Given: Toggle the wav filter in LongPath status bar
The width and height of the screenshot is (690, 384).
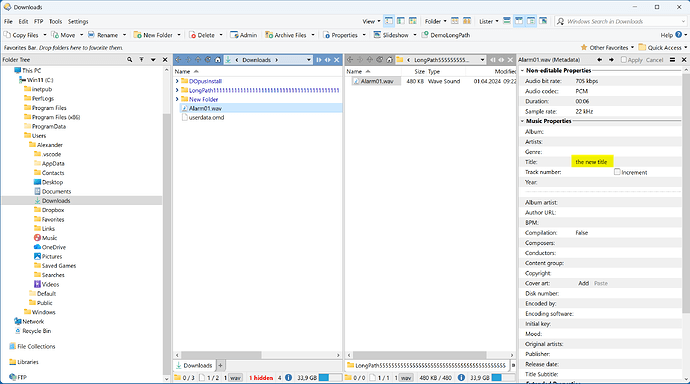Looking at the screenshot, I should pyautogui.click(x=406, y=377).
